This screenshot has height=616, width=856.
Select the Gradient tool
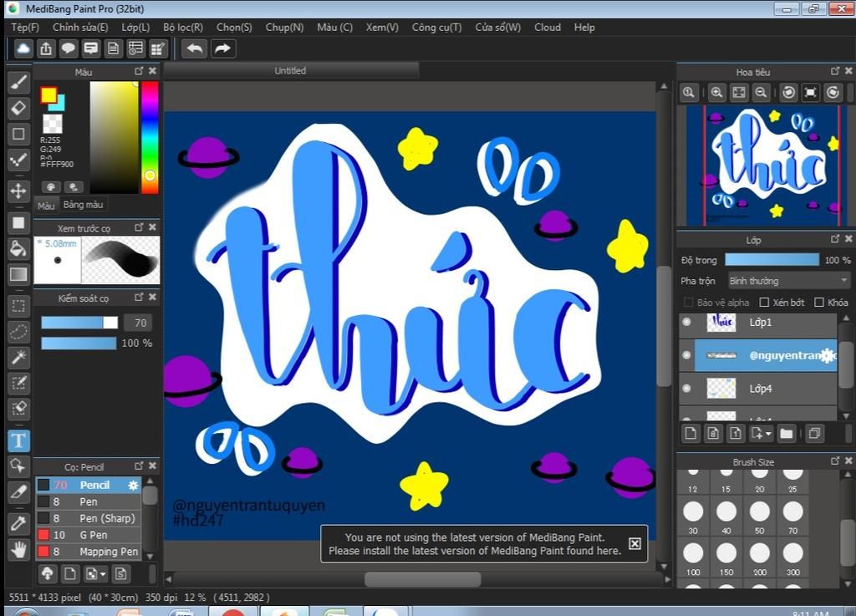pos(18,274)
